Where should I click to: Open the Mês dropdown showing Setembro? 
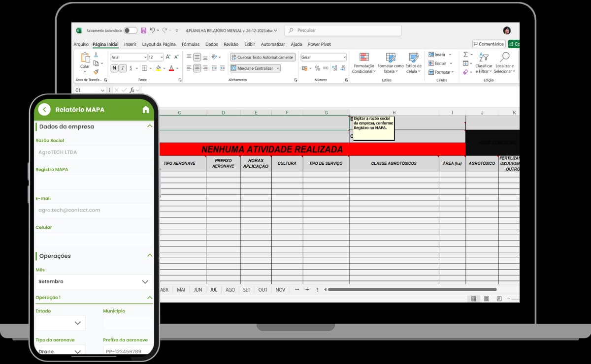(94, 282)
